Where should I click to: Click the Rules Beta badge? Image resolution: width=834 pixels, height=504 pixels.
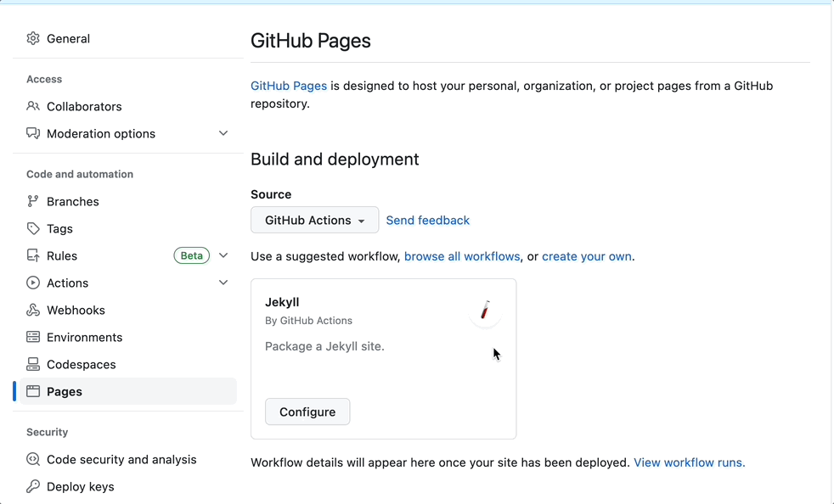[191, 255]
